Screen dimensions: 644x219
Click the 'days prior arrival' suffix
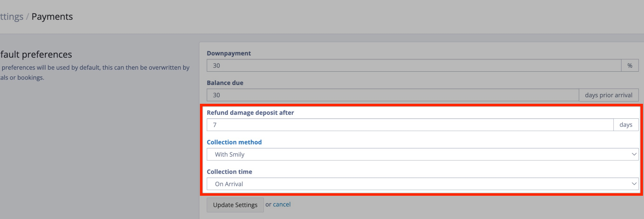click(608, 95)
